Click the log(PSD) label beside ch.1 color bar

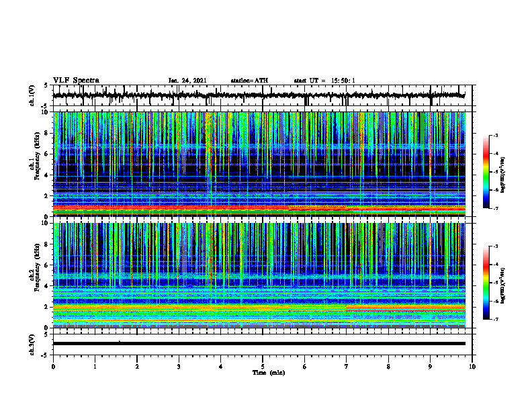[503, 174]
